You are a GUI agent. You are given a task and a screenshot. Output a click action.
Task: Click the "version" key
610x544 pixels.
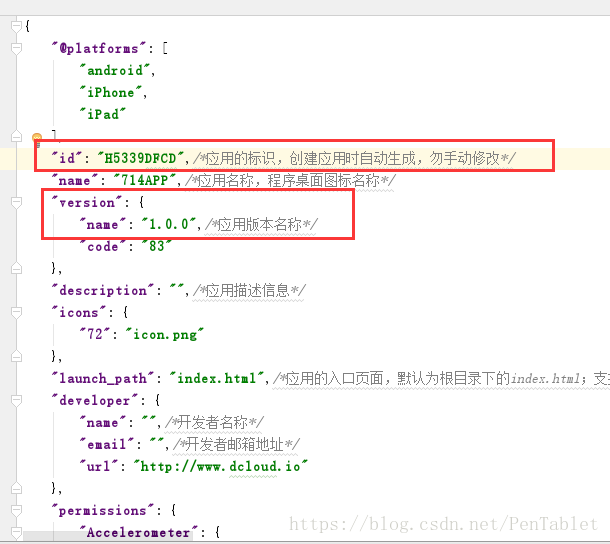tap(87, 202)
